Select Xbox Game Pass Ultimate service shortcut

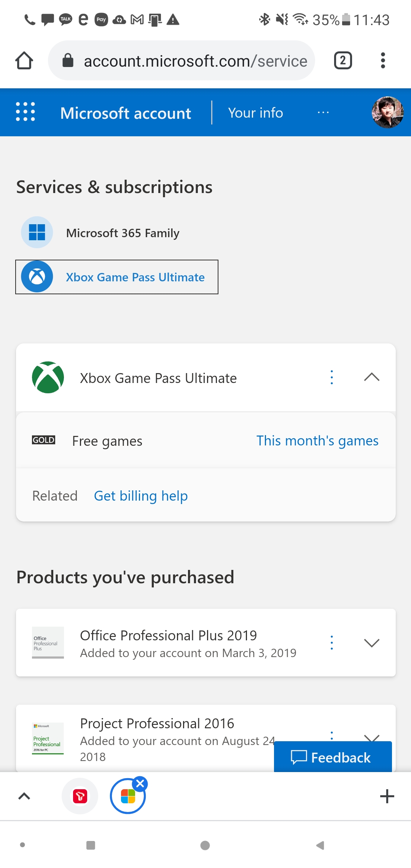click(117, 277)
